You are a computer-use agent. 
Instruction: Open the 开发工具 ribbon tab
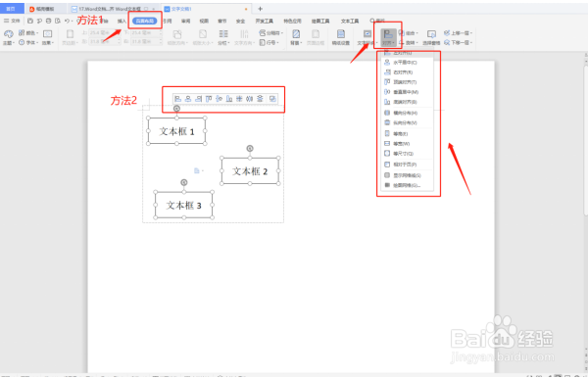[265, 21]
